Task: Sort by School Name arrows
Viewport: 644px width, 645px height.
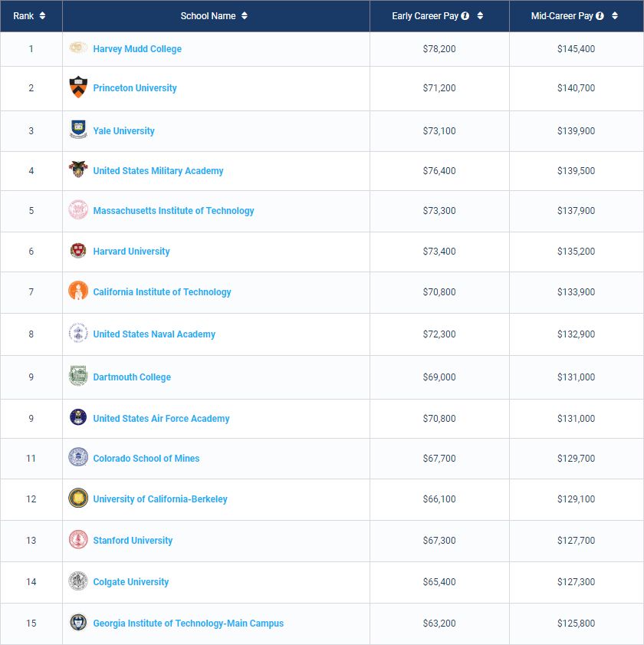Action: [x=245, y=15]
